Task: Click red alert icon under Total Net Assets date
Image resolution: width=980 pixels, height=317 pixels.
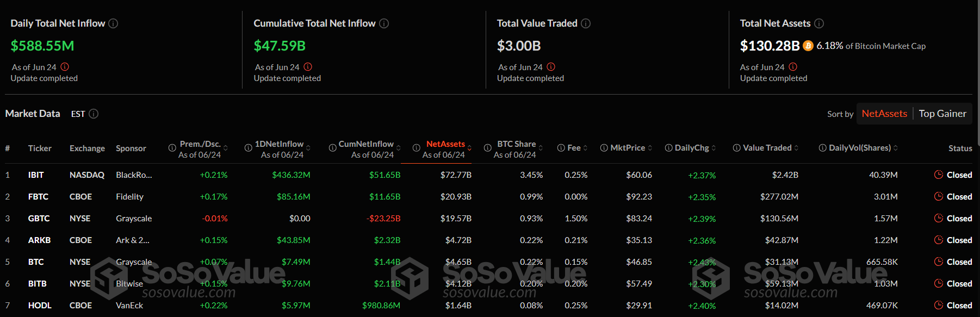Action: coord(793,67)
